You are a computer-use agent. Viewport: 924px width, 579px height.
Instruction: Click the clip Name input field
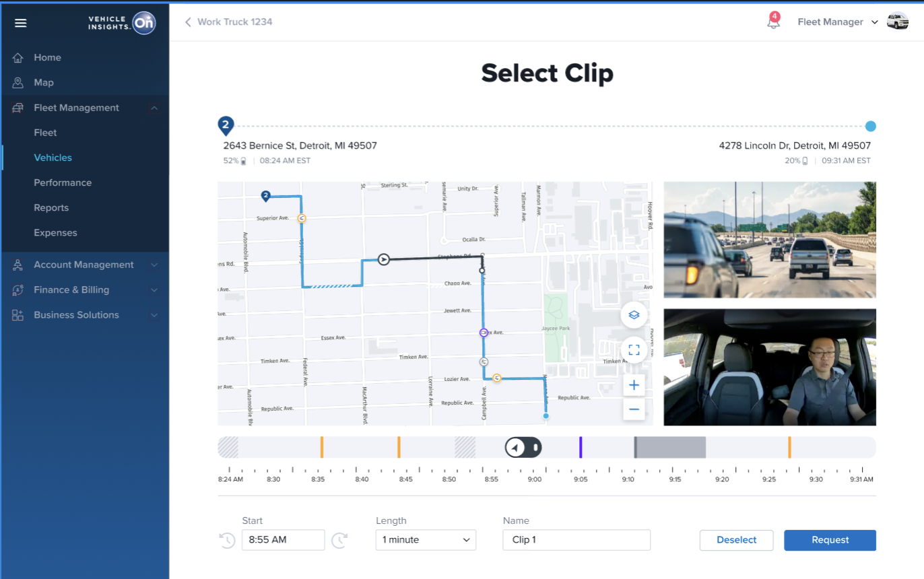tap(576, 540)
